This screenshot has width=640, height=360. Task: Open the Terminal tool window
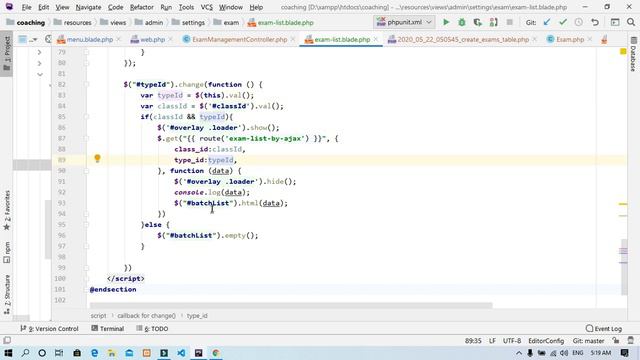[x=108, y=329]
